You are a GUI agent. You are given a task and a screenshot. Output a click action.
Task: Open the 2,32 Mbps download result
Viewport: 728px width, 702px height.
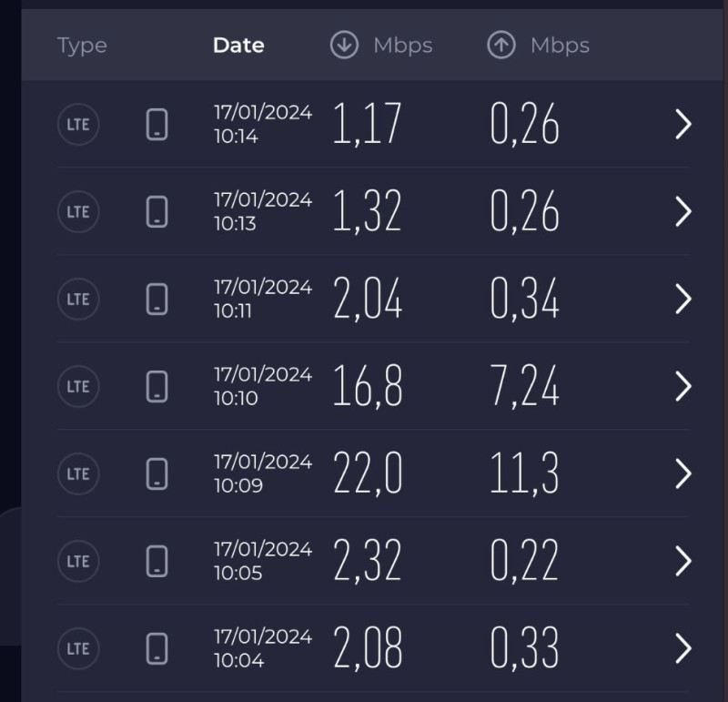click(x=368, y=562)
